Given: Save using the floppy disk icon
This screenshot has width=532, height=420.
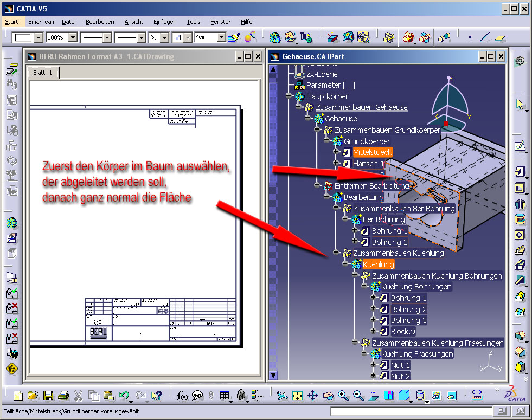Looking at the screenshot, I should [48, 396].
